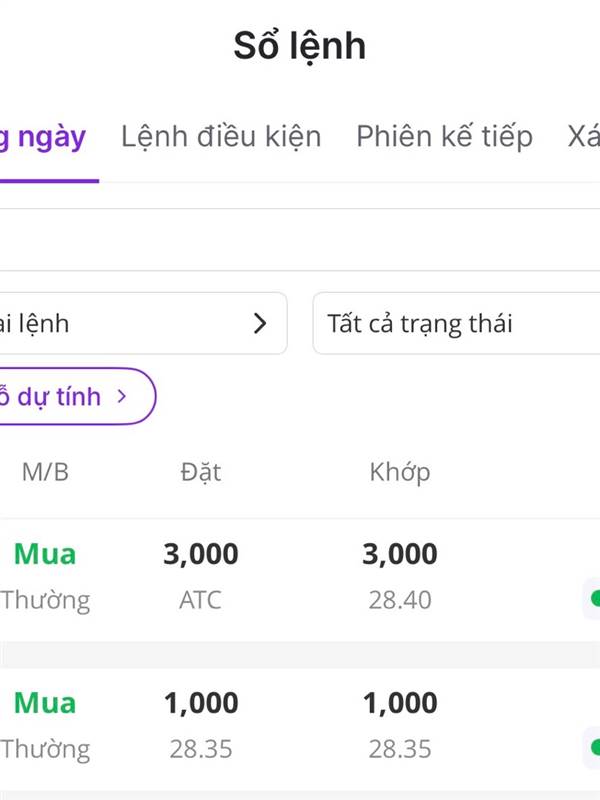This screenshot has width=600, height=800.
Task: Click the green status dot on the 3,000 ATC order
Action: coord(595,599)
